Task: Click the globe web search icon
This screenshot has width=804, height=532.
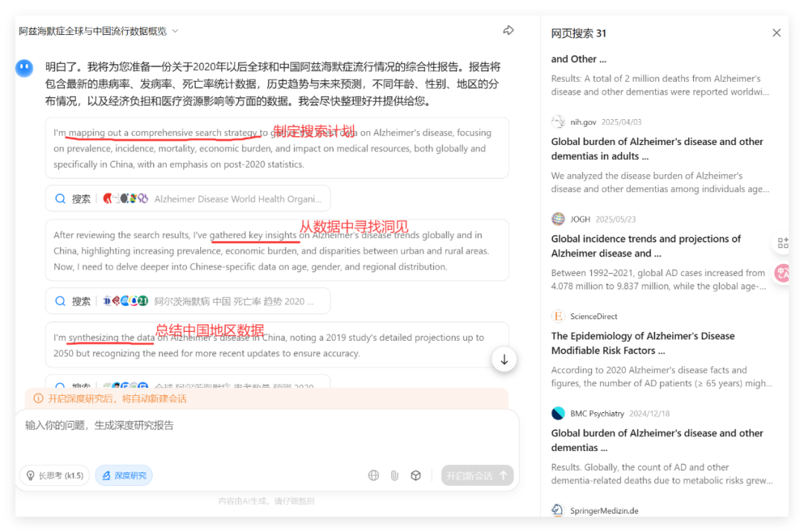Action: click(x=373, y=475)
